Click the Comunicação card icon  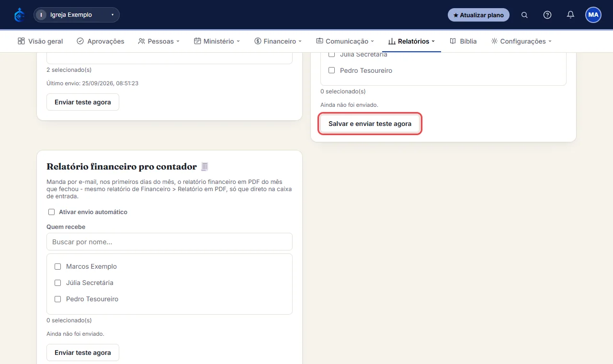(x=319, y=41)
